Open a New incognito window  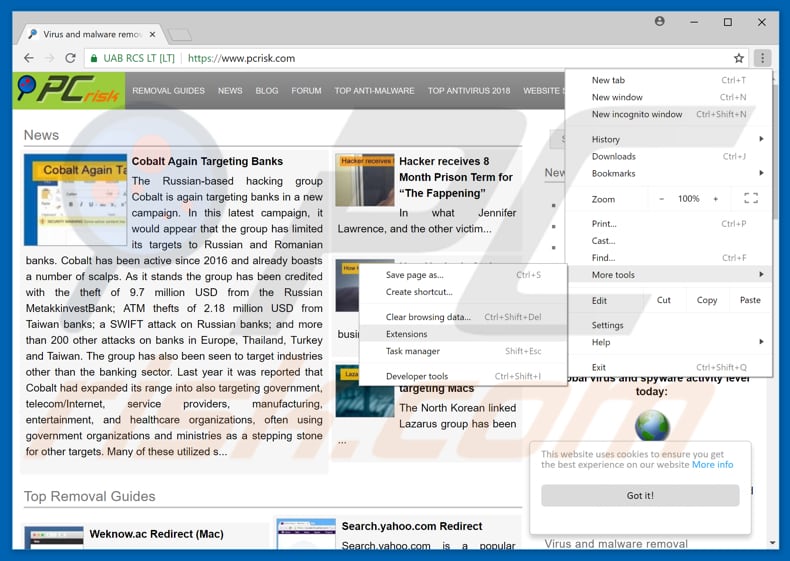(669, 114)
